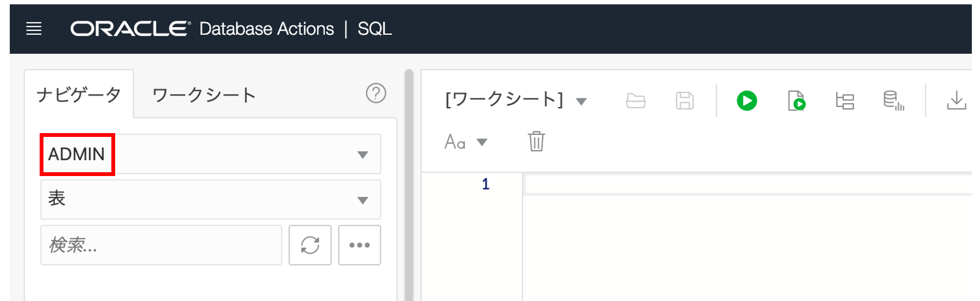Open the navigator help icon
This screenshot has width=980, height=301.
[x=376, y=93]
